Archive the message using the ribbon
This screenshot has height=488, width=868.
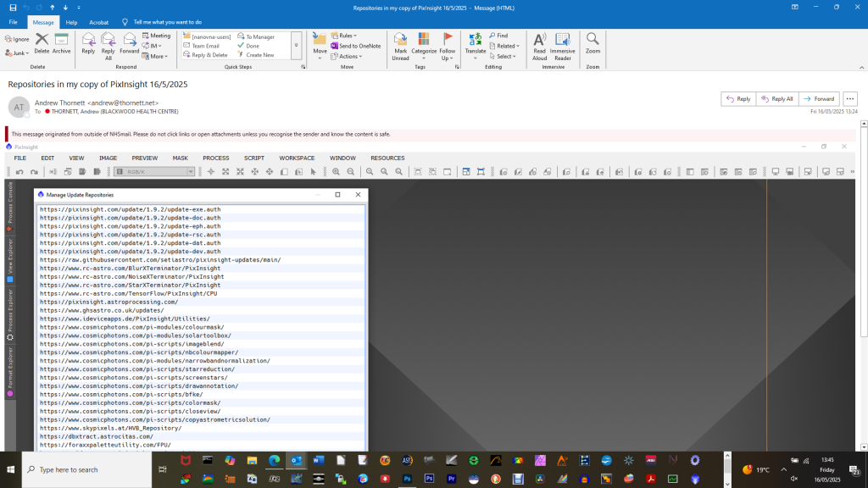point(61,43)
